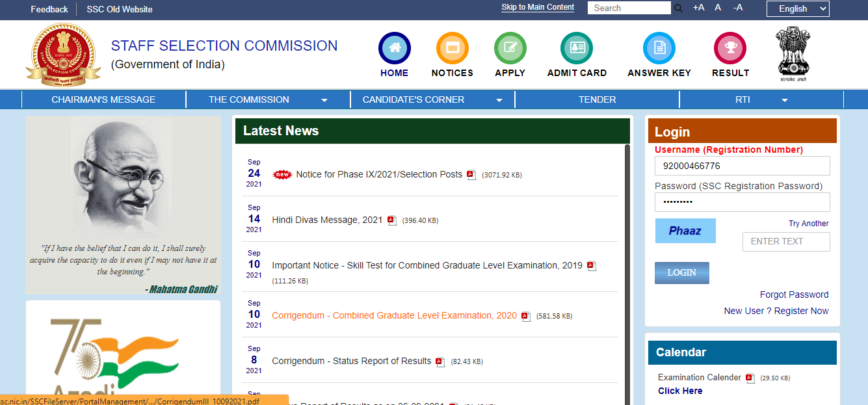Open the NOTICES icon
868x405 pixels.
pos(453,48)
